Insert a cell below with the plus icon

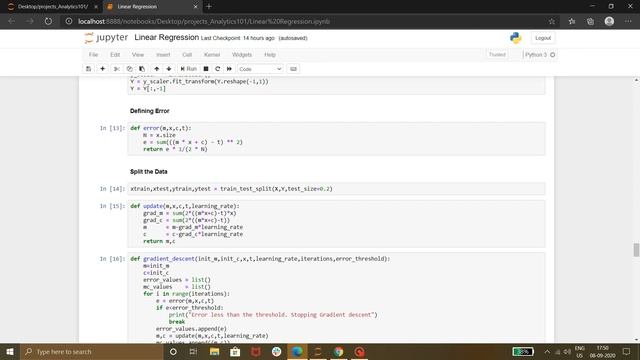102,69
